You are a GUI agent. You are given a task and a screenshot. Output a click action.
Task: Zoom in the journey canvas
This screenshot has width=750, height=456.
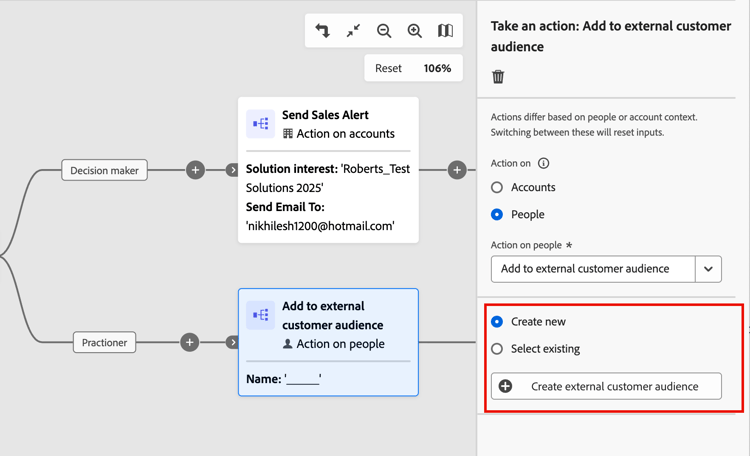tap(415, 31)
